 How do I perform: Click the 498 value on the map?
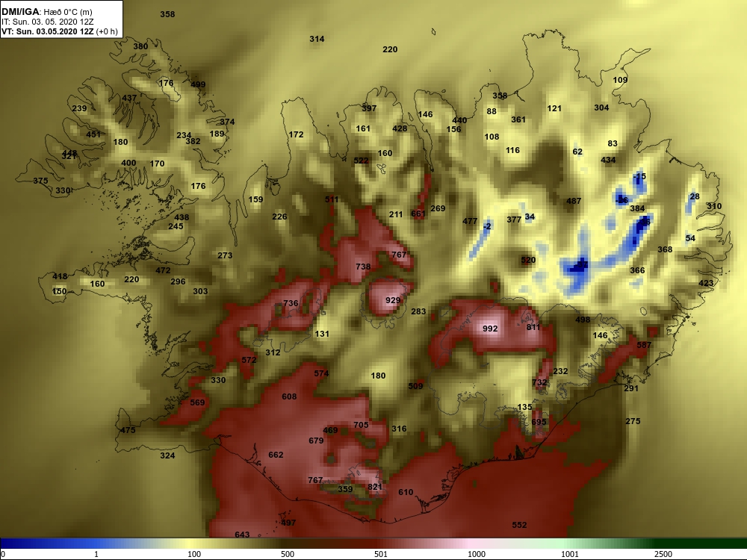tap(583, 320)
